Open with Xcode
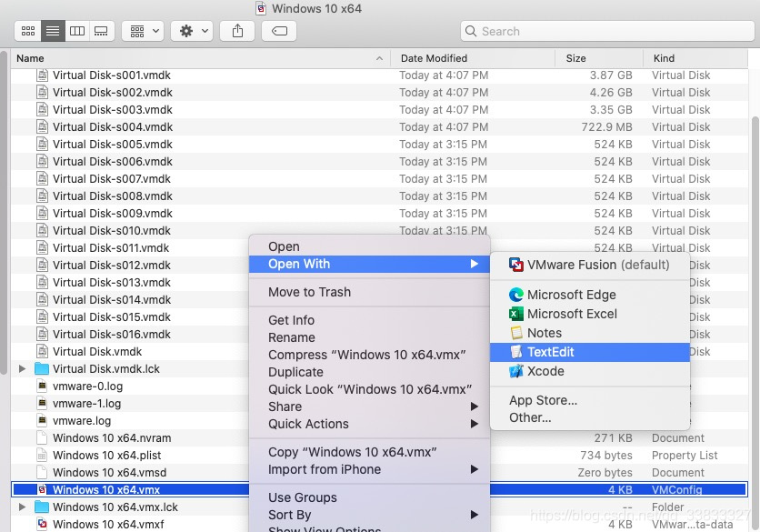Viewport: 760px width, 532px height. [x=590, y=371]
